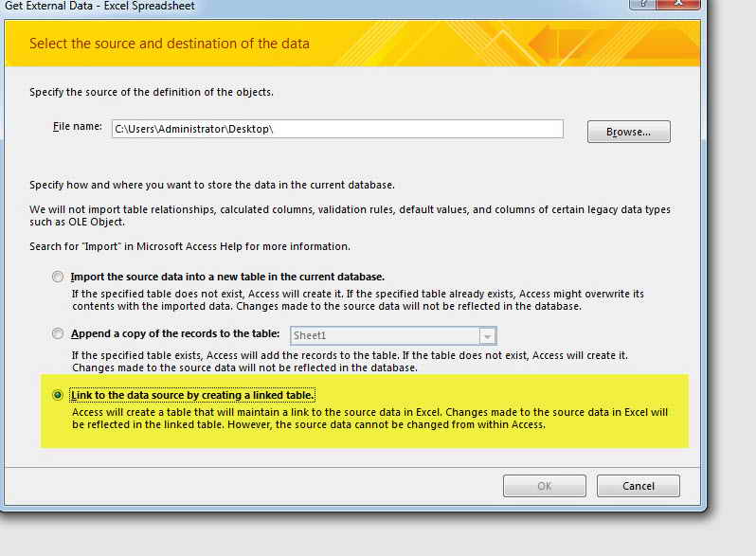Click the Browse... button
756x556 pixels.
(x=629, y=132)
